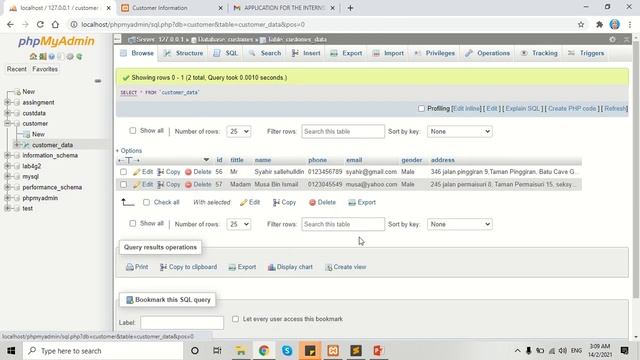Select customer_data table in sidebar

click(52, 145)
